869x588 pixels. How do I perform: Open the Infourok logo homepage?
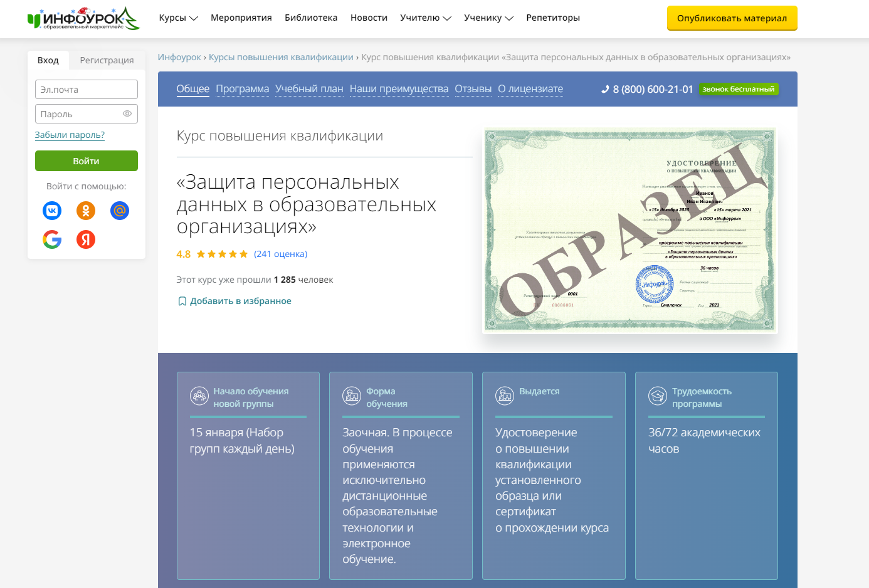(x=83, y=19)
